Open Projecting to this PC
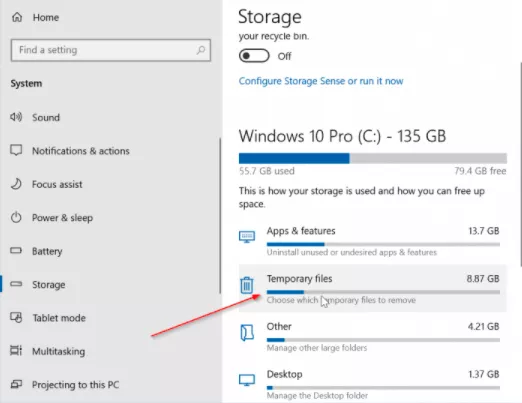The height and width of the screenshot is (403, 522). pyautogui.click(x=75, y=385)
